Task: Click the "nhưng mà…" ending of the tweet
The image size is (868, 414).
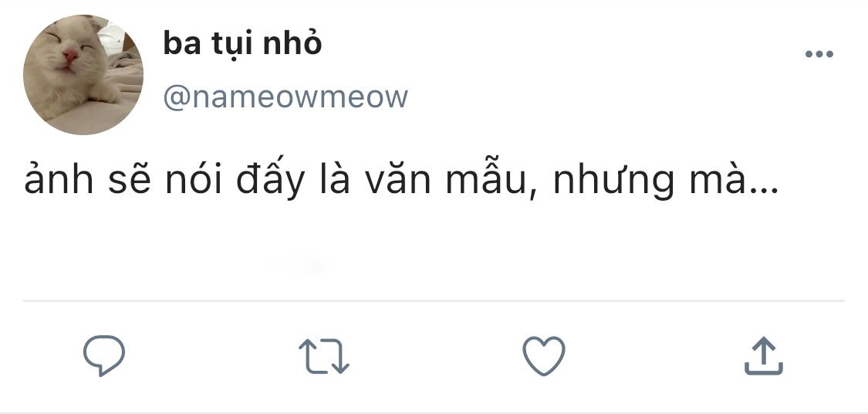Action: [x=666, y=182]
